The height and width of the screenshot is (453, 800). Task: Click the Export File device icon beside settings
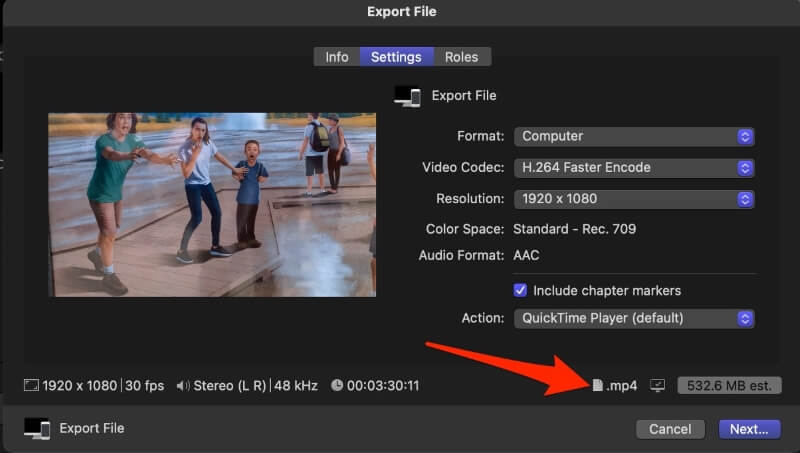[x=408, y=96]
